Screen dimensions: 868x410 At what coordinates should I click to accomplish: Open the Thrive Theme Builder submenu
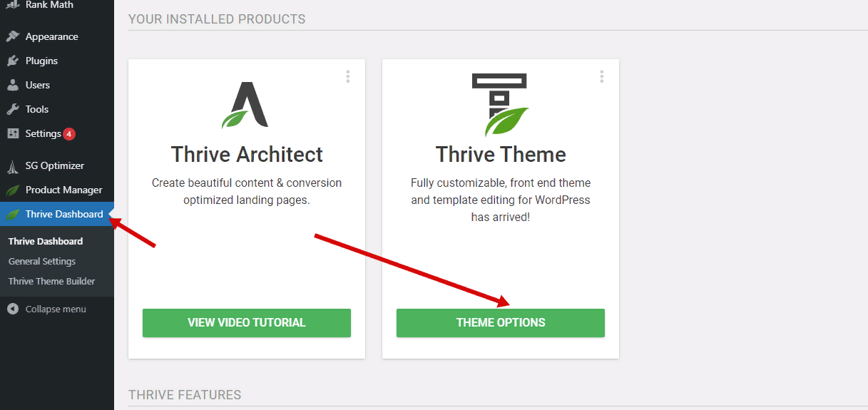click(51, 281)
